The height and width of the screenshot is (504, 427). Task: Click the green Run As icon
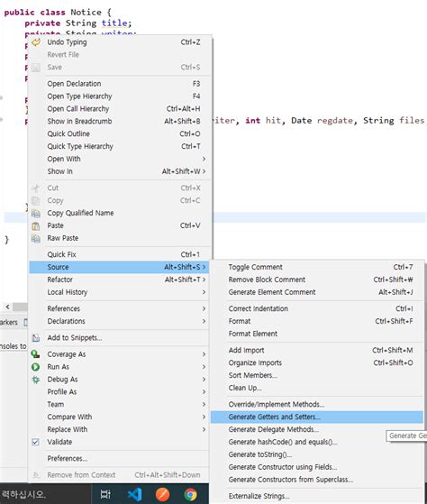[x=36, y=367]
